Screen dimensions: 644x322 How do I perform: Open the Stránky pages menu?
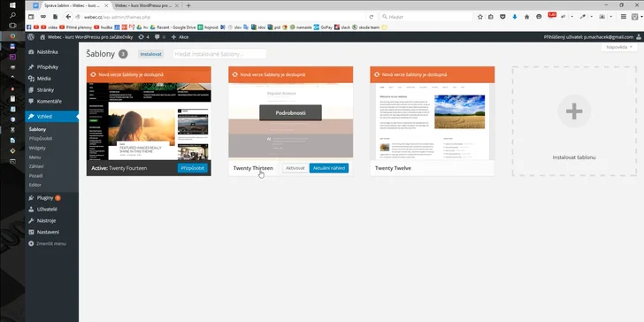coord(51,90)
